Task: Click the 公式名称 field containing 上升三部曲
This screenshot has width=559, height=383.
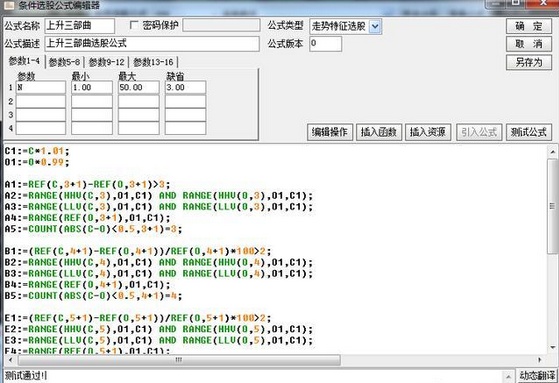Action: pyautogui.click(x=80, y=26)
